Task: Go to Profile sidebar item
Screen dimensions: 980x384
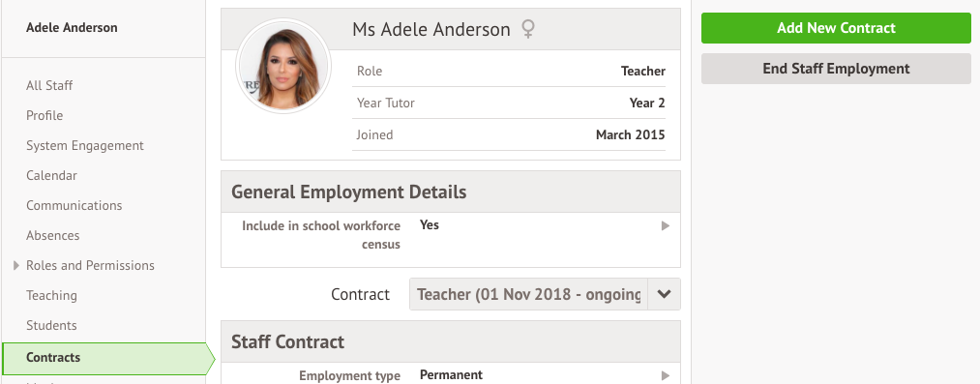Action: tap(45, 115)
